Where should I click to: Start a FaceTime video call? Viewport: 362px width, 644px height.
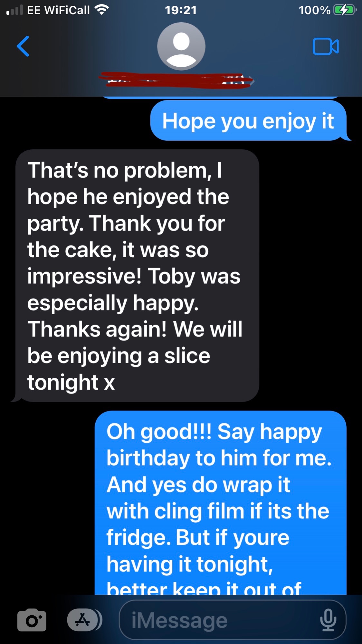(326, 46)
